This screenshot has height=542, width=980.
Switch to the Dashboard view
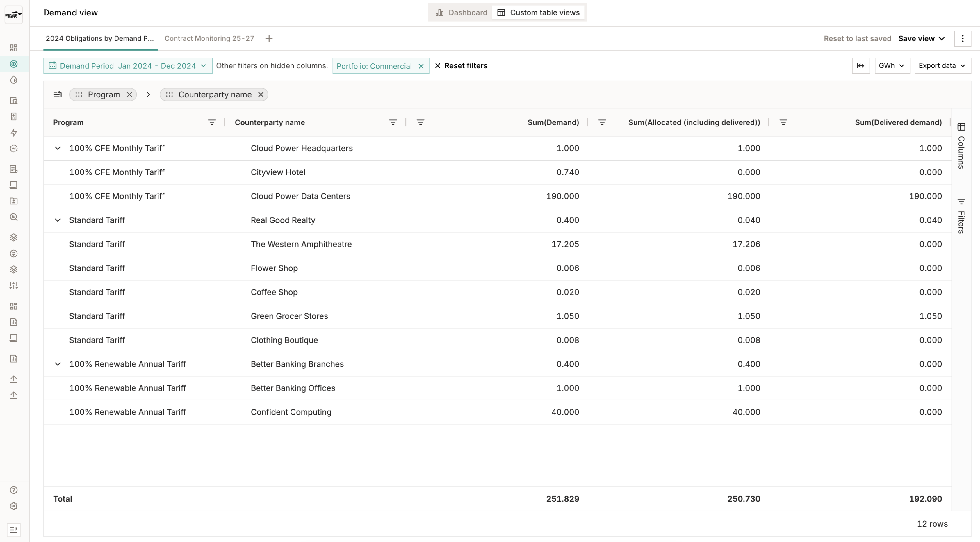tap(461, 12)
